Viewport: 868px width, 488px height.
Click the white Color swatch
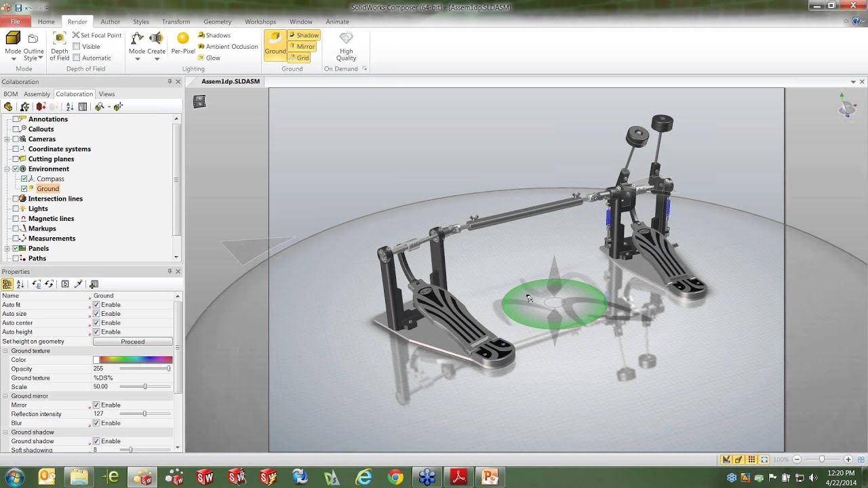[96, 360]
